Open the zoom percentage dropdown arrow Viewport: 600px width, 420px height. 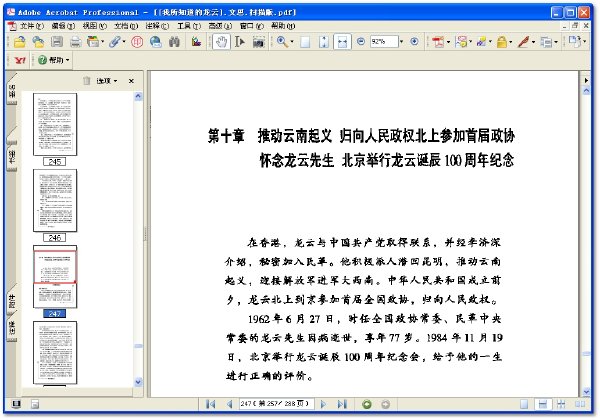401,42
